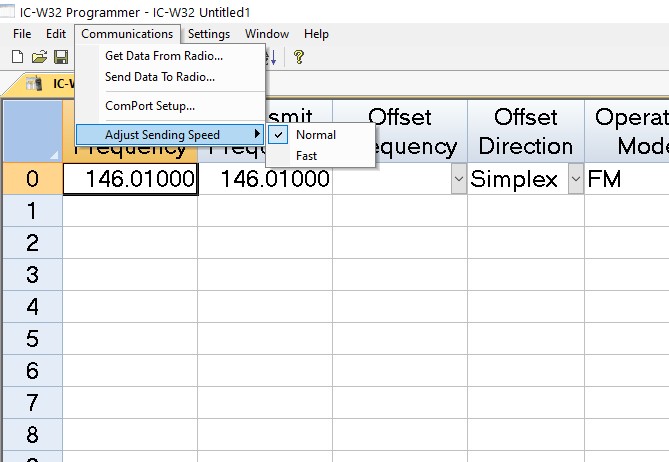669x462 pixels.
Task: Highlight Adjust Sending Speed menu item
Action: pyautogui.click(x=170, y=135)
